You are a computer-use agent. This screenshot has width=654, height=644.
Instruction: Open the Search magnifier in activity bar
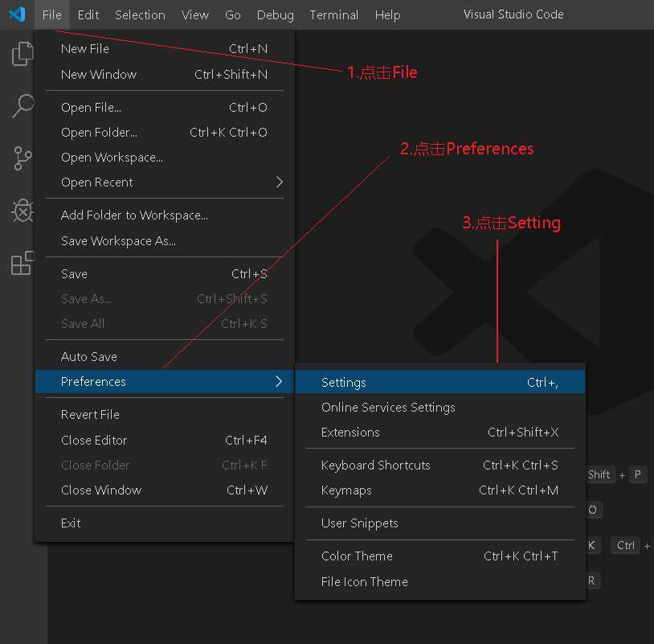(22, 106)
